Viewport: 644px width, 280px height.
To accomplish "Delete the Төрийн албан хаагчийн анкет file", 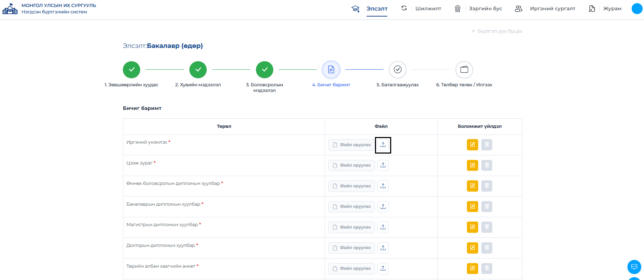I will (x=487, y=268).
